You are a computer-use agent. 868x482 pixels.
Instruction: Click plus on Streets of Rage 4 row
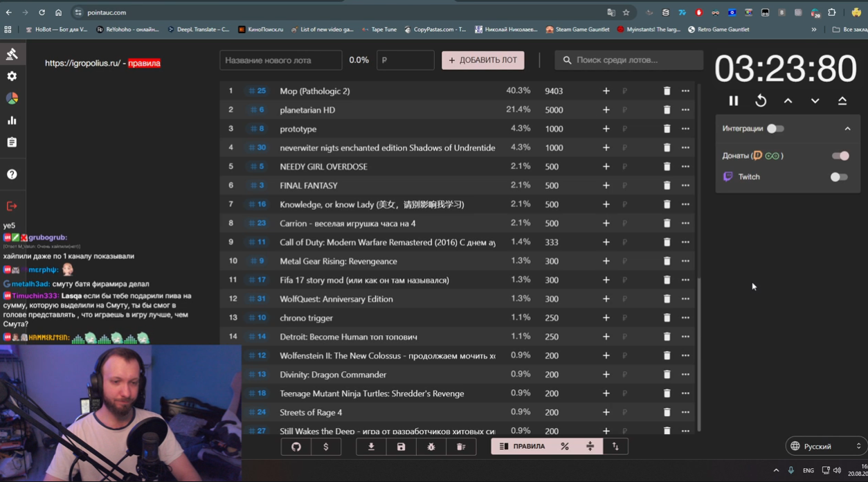[x=606, y=412]
